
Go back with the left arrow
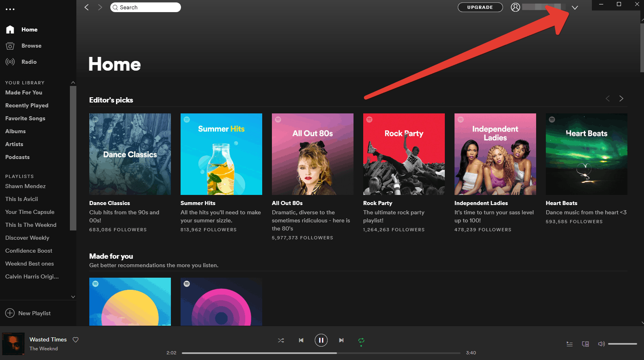(x=86, y=7)
